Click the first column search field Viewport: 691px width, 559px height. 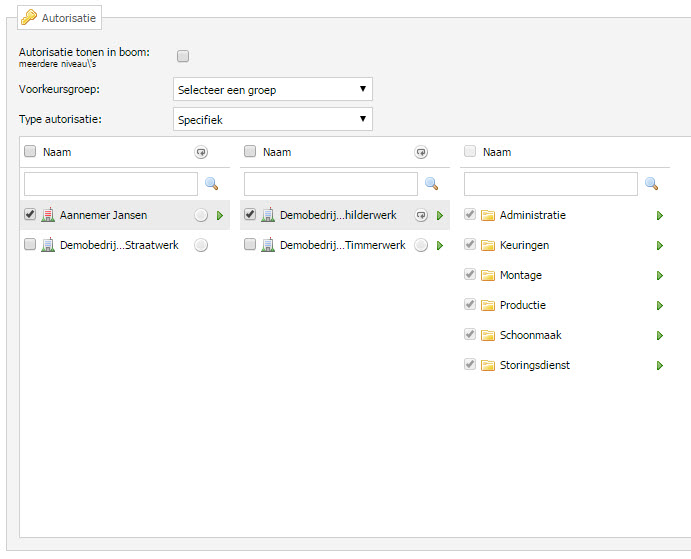tap(111, 184)
